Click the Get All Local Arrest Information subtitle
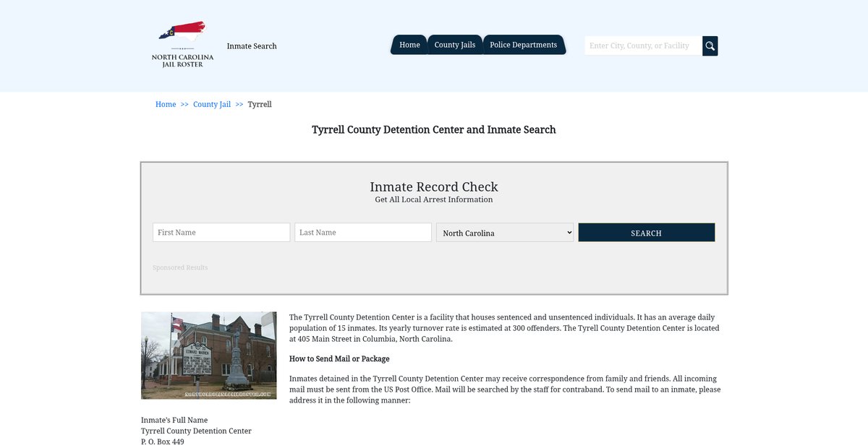 434,200
